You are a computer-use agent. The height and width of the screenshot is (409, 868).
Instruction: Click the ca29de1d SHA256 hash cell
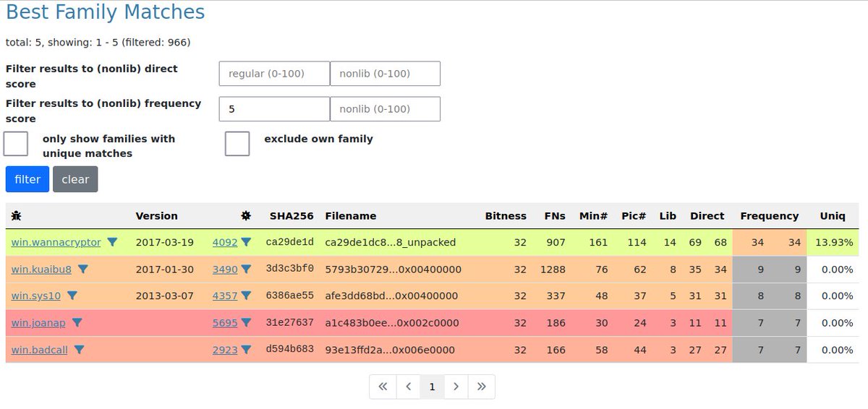[290, 243]
